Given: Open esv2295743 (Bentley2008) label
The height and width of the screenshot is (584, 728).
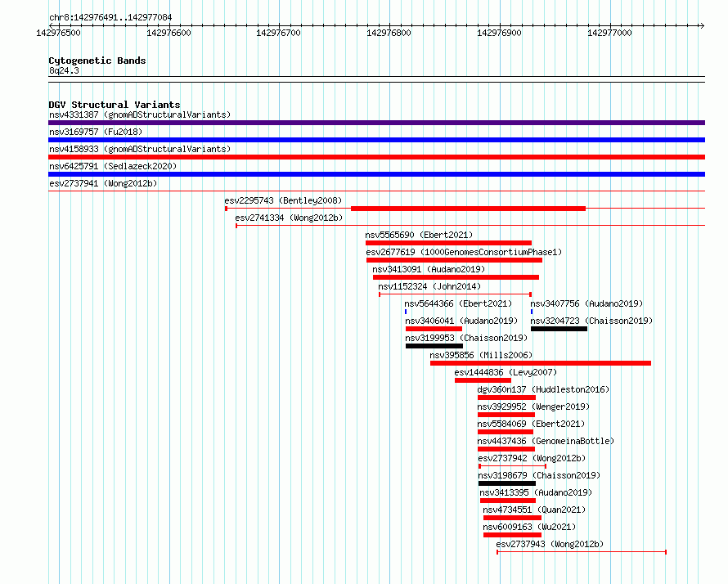Looking at the screenshot, I should tap(283, 200).
